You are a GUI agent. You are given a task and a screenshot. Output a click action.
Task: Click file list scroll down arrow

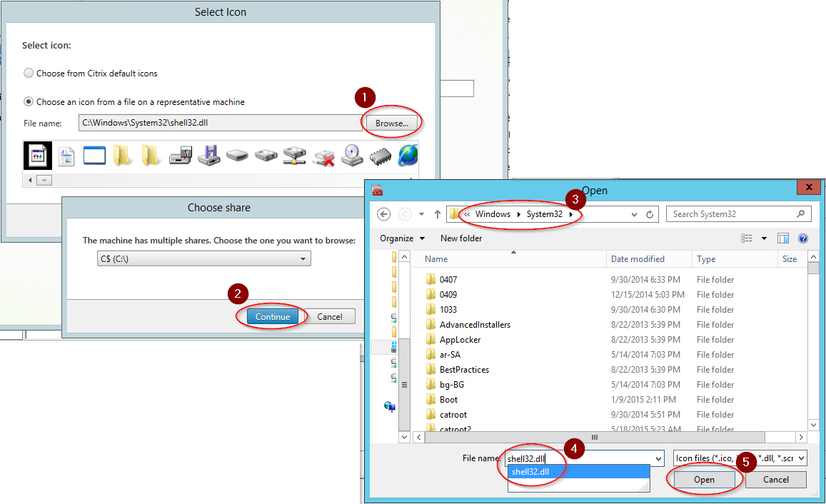(x=813, y=425)
